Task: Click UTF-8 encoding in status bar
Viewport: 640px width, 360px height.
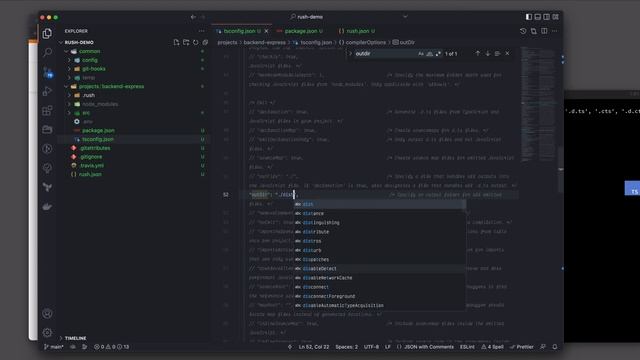Action: tap(371, 347)
